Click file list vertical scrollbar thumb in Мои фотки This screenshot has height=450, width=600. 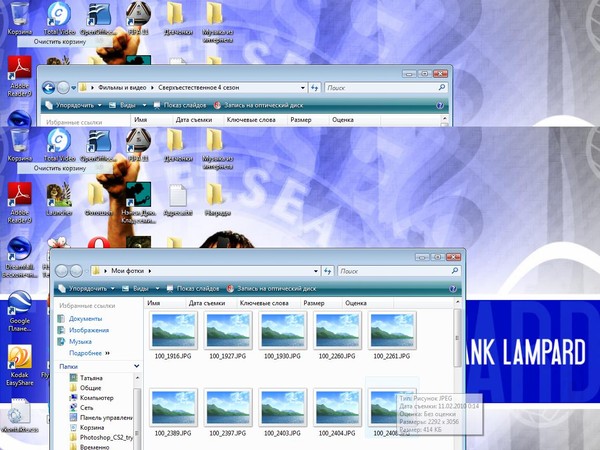pyautogui.click(x=457, y=338)
